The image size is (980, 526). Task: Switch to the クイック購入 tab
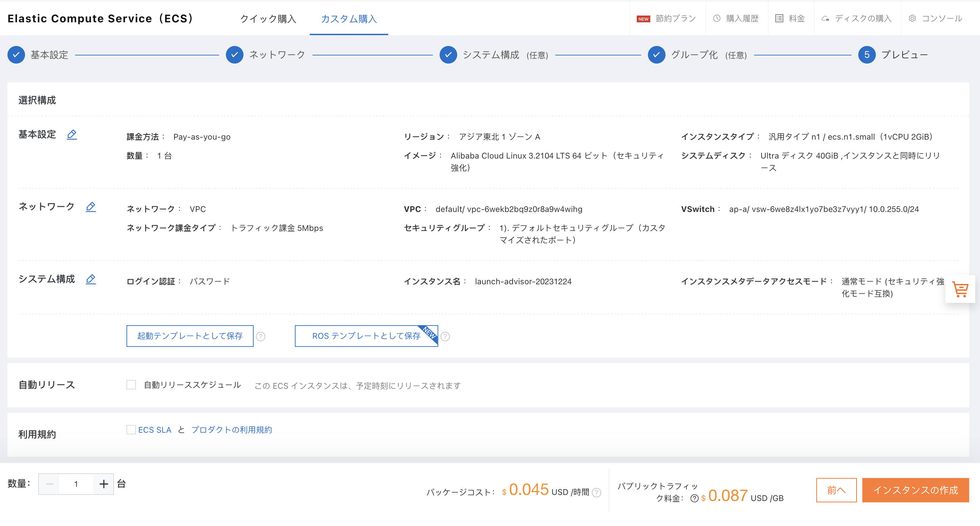point(268,19)
